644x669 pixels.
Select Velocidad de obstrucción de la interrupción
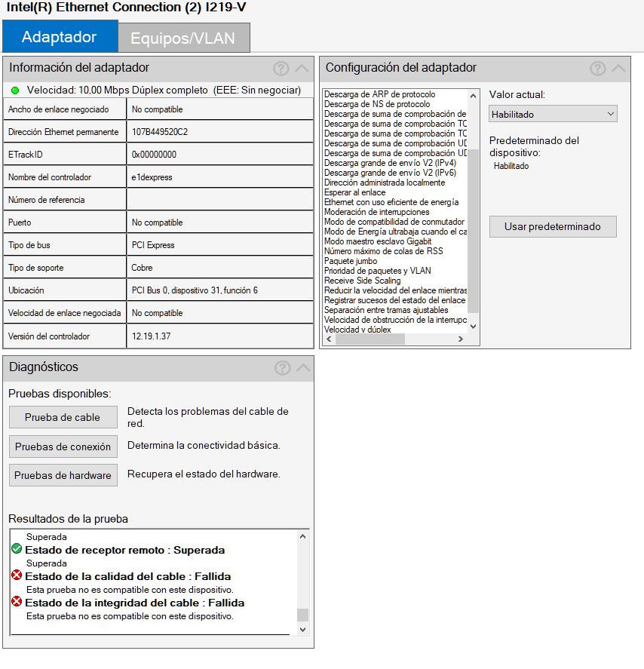pos(395,320)
